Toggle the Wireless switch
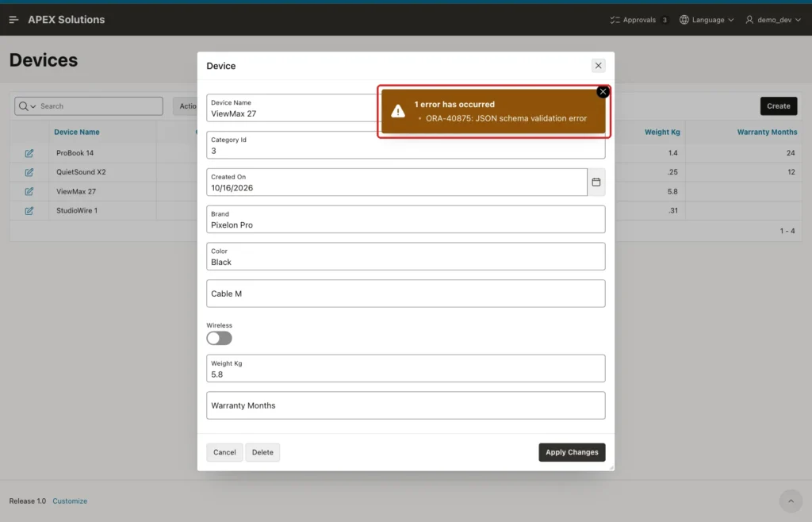 point(219,338)
